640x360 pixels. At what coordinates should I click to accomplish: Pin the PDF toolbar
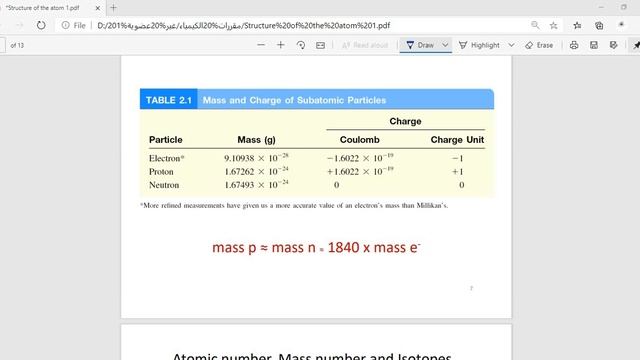click(636, 45)
